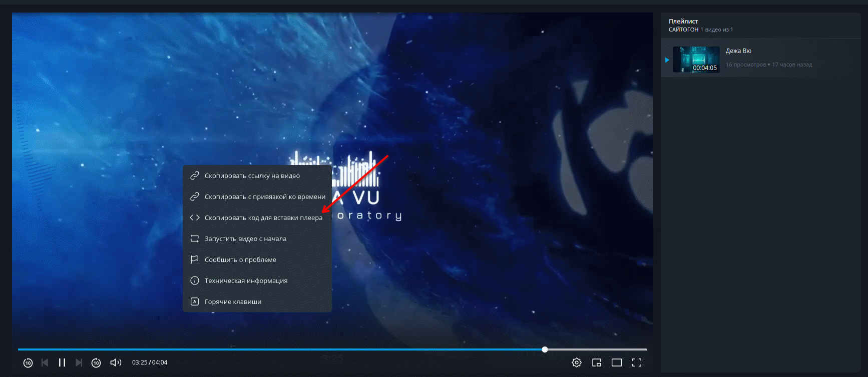The width and height of the screenshot is (868, 377).
Task: Choose 'Скопировать код для вставки плеера'
Action: coord(257,217)
